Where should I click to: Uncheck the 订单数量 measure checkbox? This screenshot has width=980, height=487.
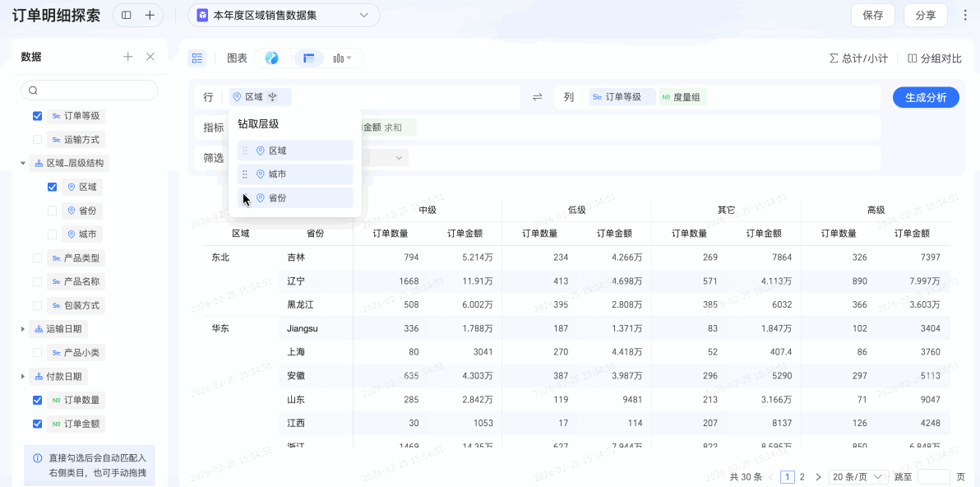coord(38,400)
